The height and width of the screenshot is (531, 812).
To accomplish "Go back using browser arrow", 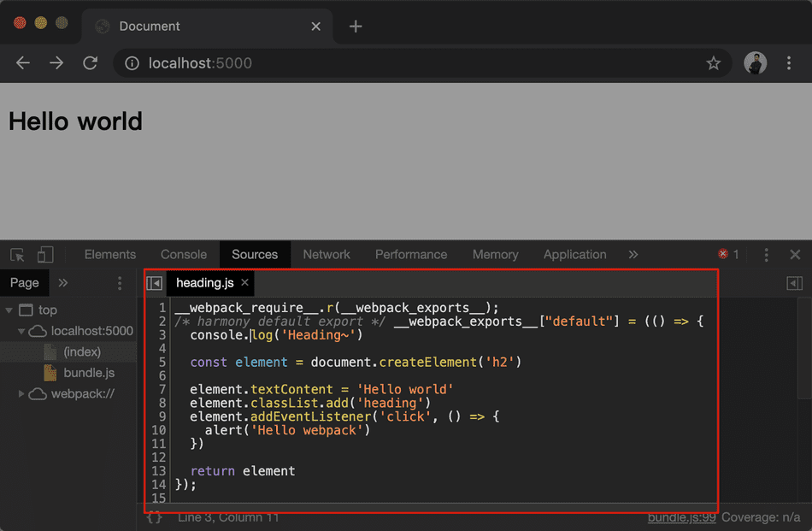I will 23,63.
